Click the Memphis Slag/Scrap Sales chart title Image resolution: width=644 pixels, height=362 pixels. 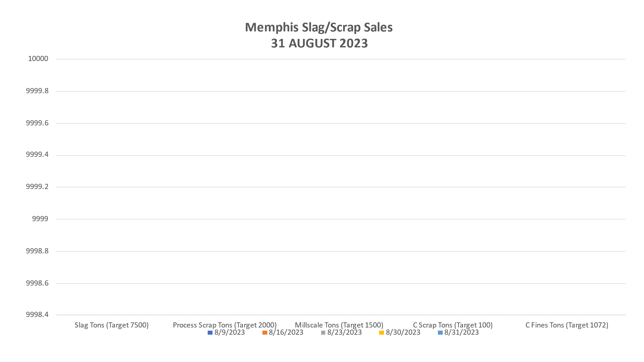319,27
